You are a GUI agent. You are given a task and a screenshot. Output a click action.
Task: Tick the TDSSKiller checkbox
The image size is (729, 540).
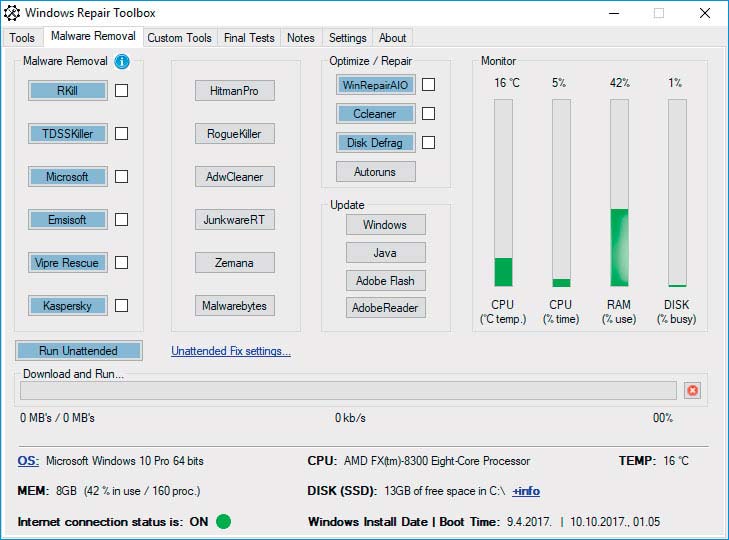121,133
